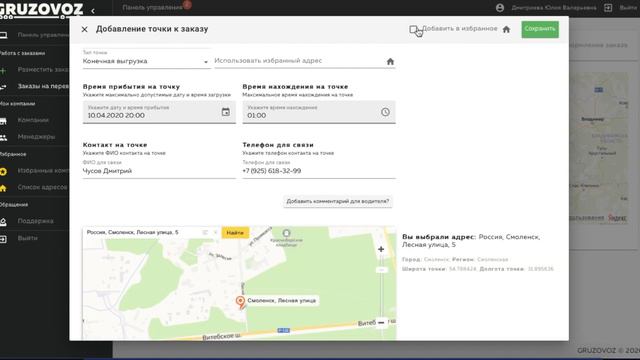
Task: Click home icon in favorite address field
Action: [x=390, y=62]
